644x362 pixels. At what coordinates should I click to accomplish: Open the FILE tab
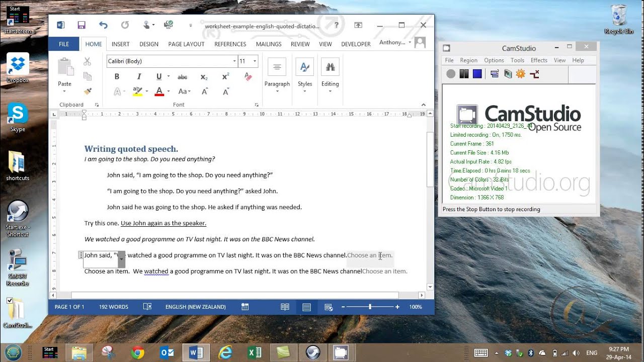64,44
